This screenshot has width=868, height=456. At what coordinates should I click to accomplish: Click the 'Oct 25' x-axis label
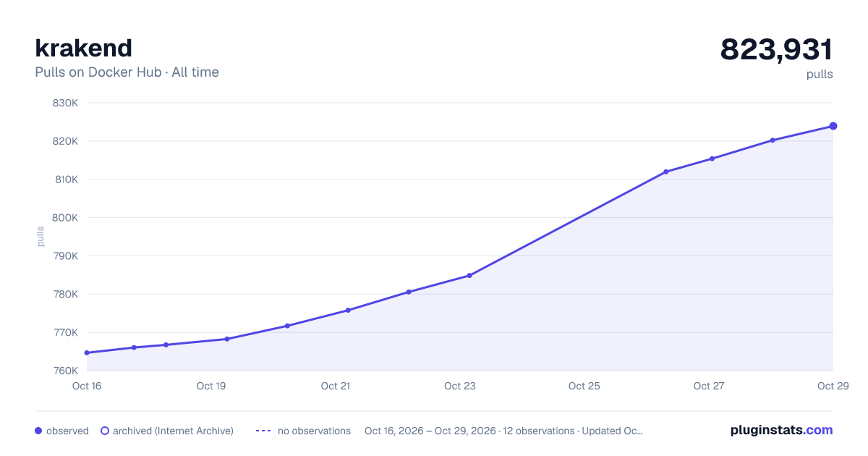click(584, 386)
